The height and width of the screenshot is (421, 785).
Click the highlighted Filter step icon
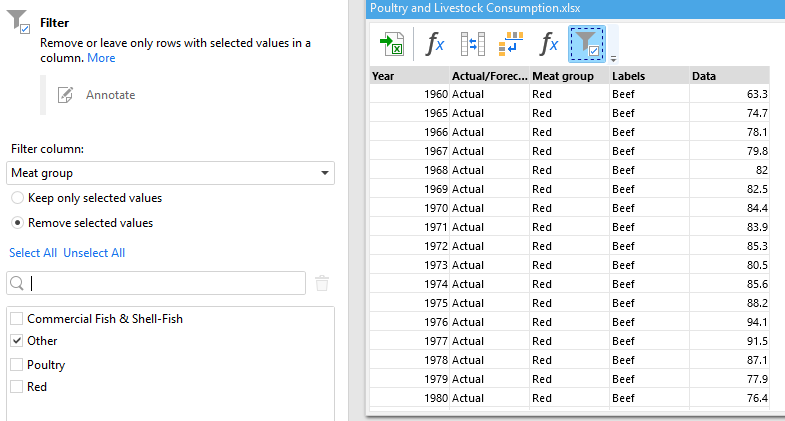(588, 43)
